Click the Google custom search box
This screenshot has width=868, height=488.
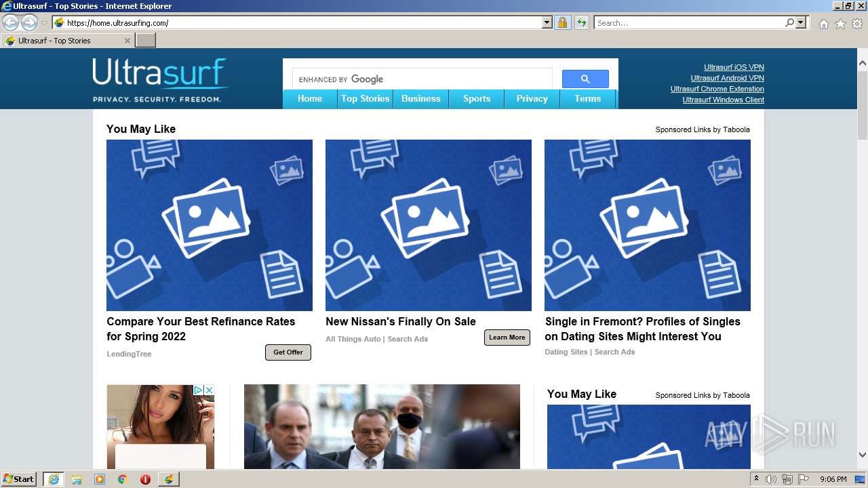422,79
